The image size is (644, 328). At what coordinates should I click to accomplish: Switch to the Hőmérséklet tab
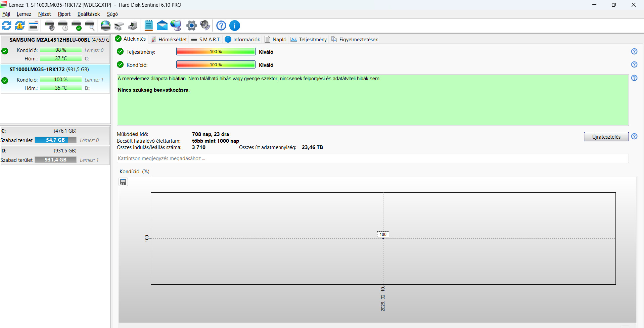coord(169,39)
